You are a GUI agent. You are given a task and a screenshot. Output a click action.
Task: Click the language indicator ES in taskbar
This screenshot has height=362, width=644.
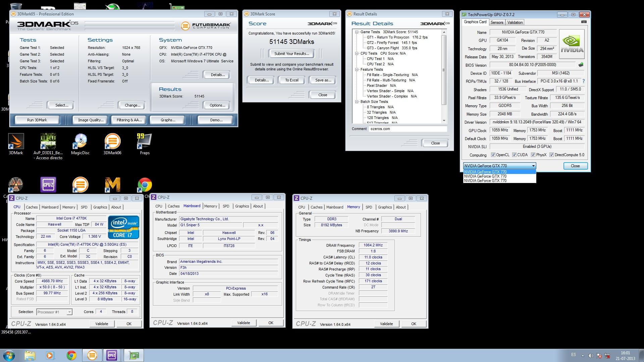tap(574, 355)
